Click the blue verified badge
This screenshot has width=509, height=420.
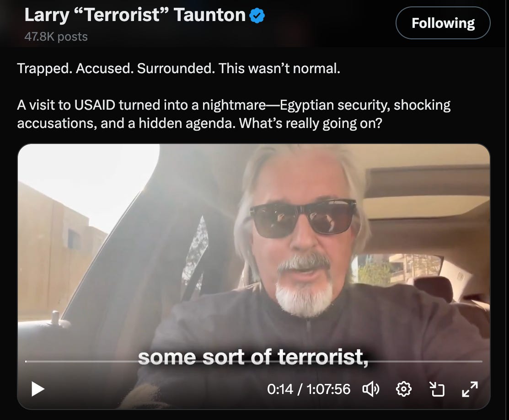click(257, 16)
